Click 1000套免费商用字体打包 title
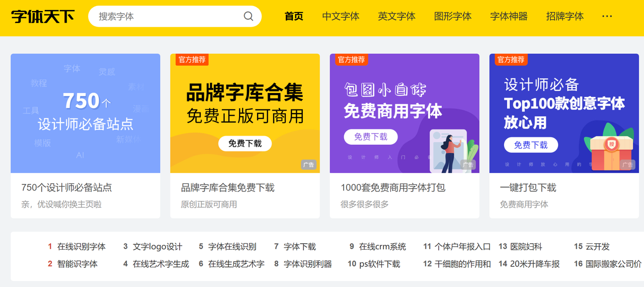 (393, 187)
